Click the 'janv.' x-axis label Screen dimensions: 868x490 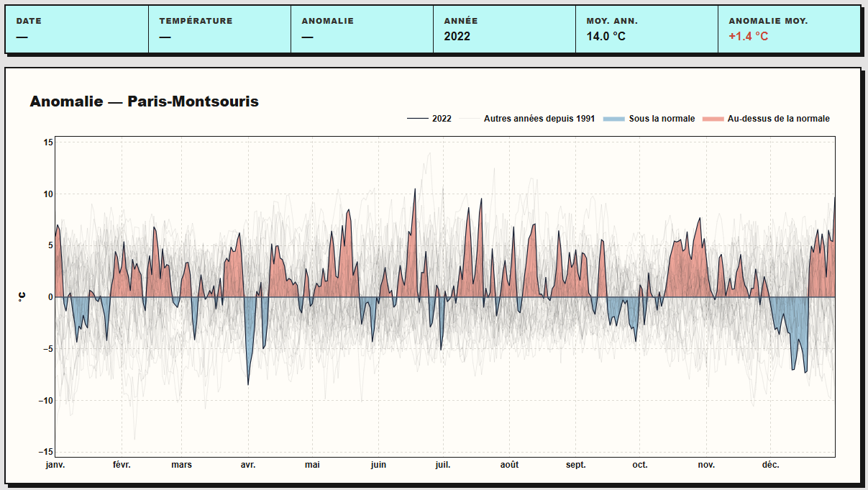click(x=55, y=465)
